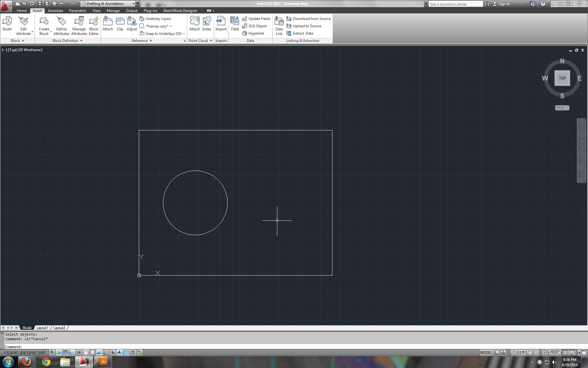Toggle Object Snap in status bar

coord(86,353)
